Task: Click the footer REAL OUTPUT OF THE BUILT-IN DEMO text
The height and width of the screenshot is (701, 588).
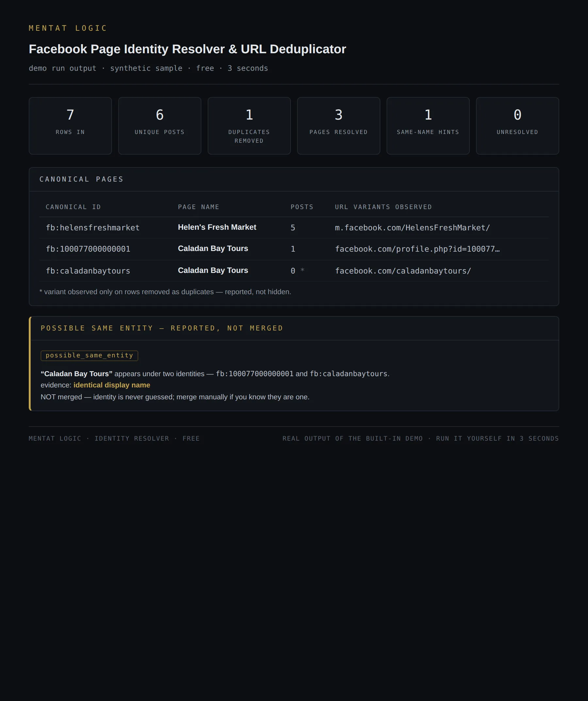Action: [x=420, y=438]
